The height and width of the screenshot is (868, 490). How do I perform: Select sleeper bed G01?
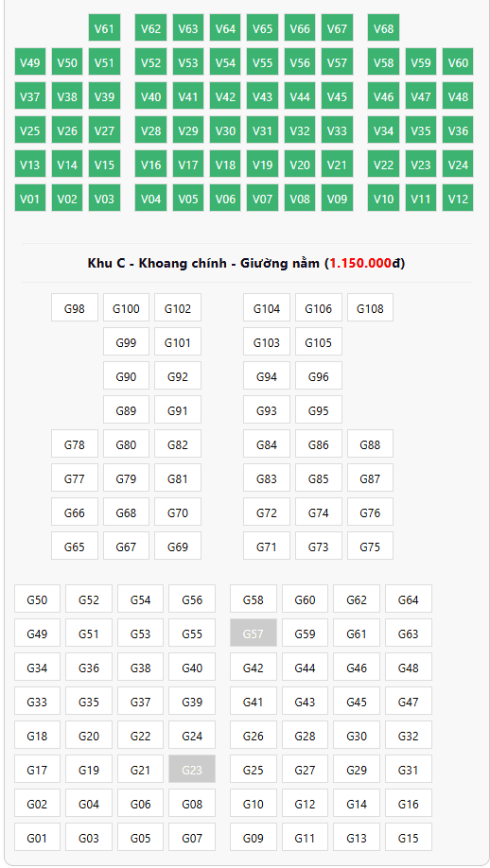click(x=37, y=837)
